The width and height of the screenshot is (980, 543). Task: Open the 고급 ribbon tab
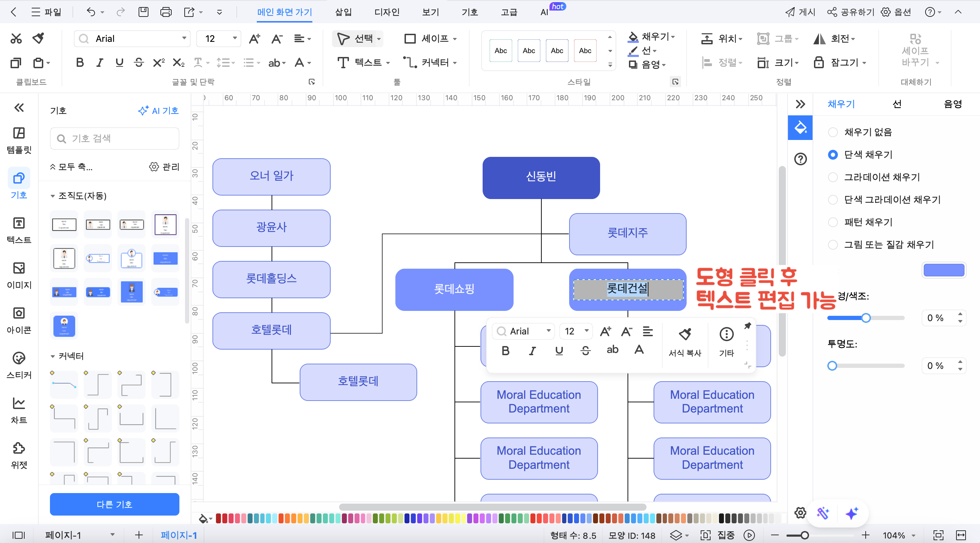tap(509, 12)
